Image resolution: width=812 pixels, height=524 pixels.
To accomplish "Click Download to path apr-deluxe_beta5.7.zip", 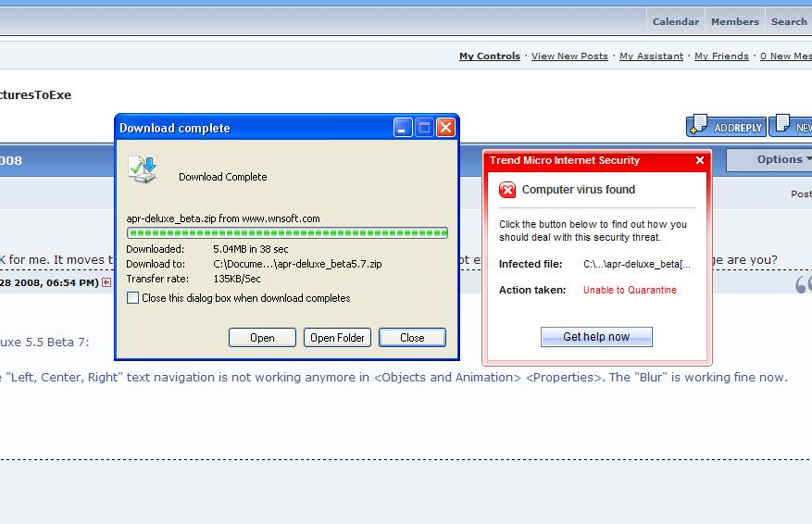I will pyautogui.click(x=297, y=264).
